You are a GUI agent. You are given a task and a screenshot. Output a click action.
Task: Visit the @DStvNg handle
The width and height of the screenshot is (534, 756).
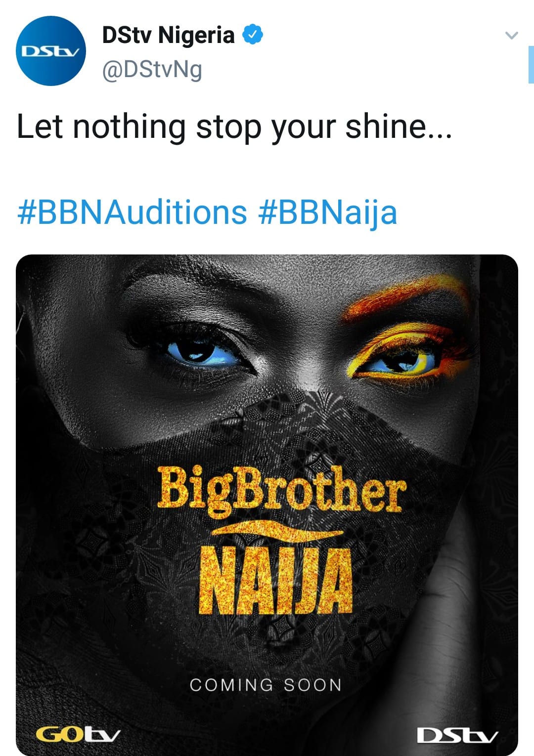click(152, 70)
